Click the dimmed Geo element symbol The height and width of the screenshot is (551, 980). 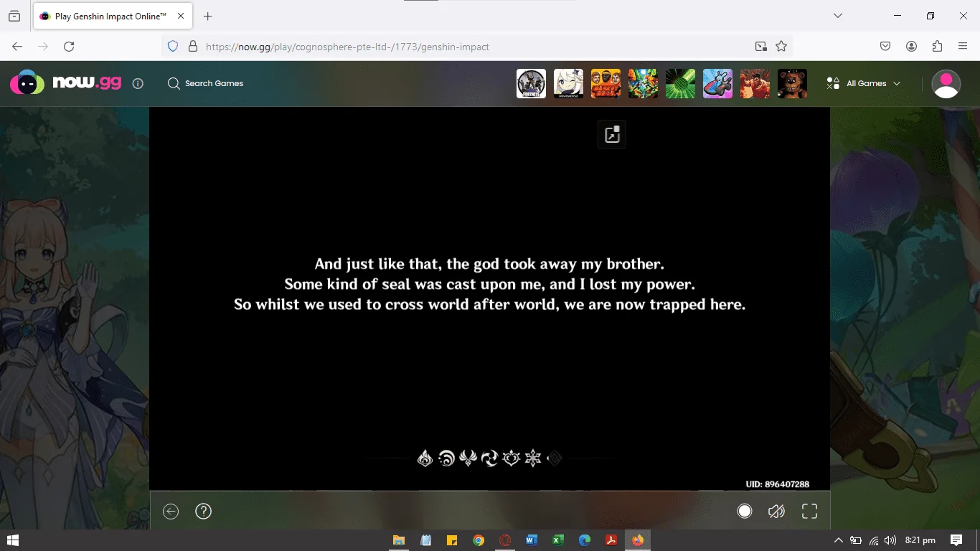(x=554, y=458)
